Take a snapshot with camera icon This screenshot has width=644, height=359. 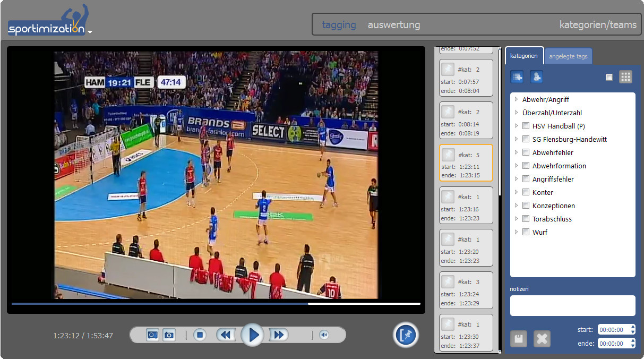click(x=169, y=335)
